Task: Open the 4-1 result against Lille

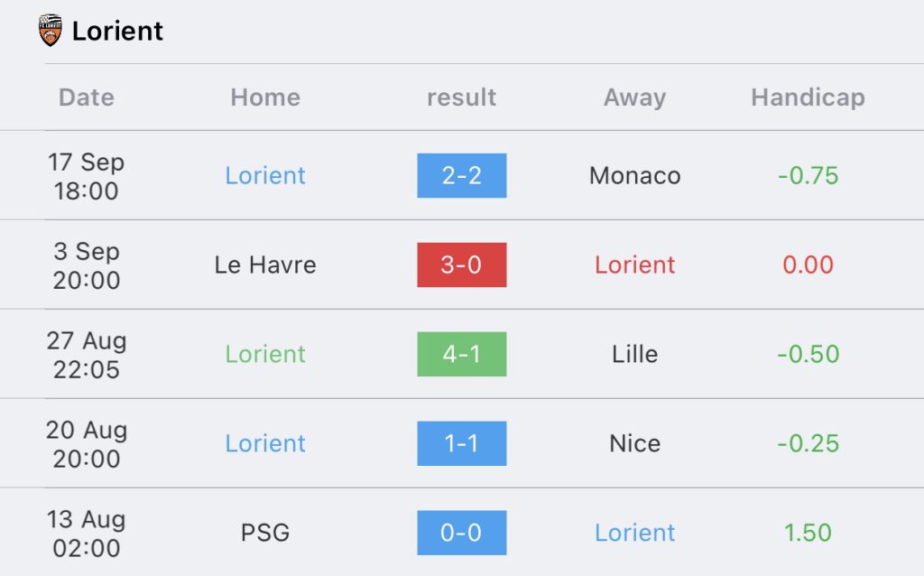Action: [461, 354]
